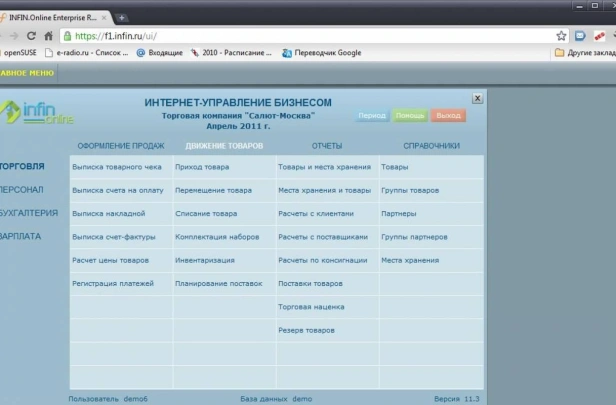Image resolution: width=616 pixels, height=405 pixels.
Task: Log out with the Выход button
Action: pyautogui.click(x=448, y=115)
